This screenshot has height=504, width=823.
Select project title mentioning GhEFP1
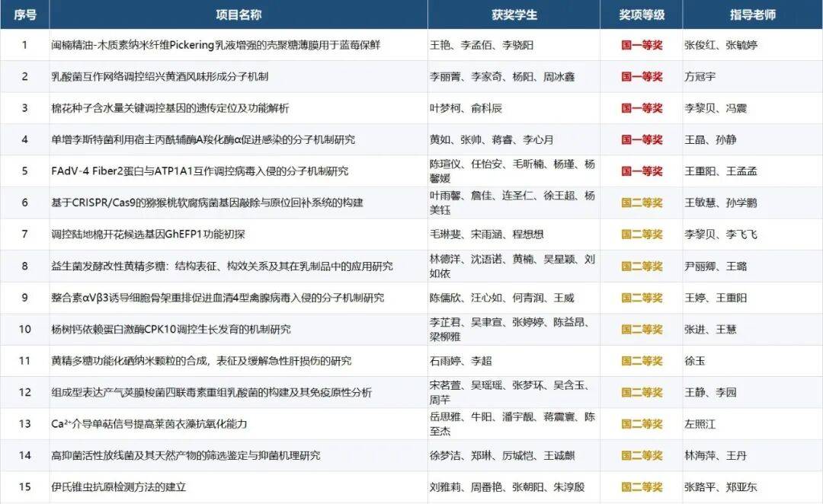148,234
